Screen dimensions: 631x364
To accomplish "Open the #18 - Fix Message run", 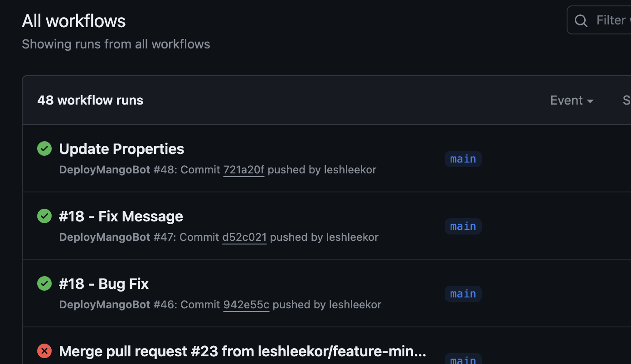I will point(121,216).
